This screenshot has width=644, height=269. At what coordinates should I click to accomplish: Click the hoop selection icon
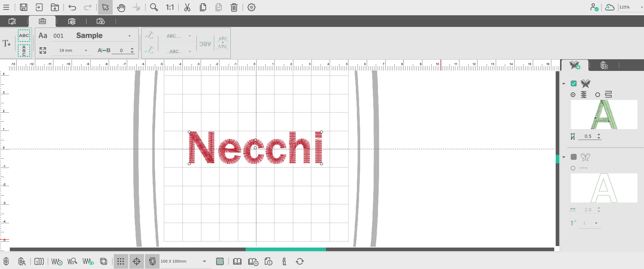pos(6,261)
